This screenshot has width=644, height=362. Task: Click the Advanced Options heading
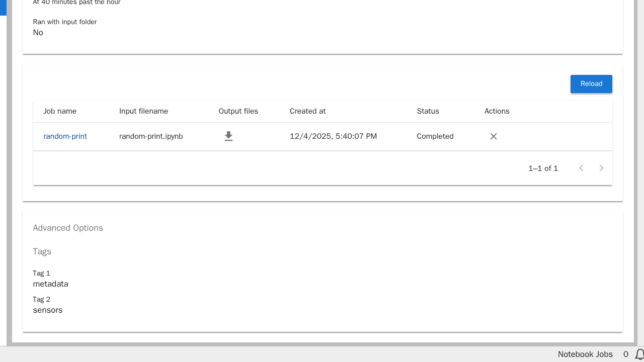click(68, 228)
